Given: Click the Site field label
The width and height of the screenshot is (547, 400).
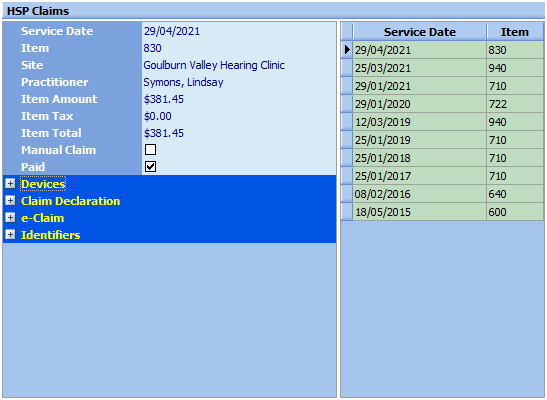Looking at the screenshot, I should (32, 65).
